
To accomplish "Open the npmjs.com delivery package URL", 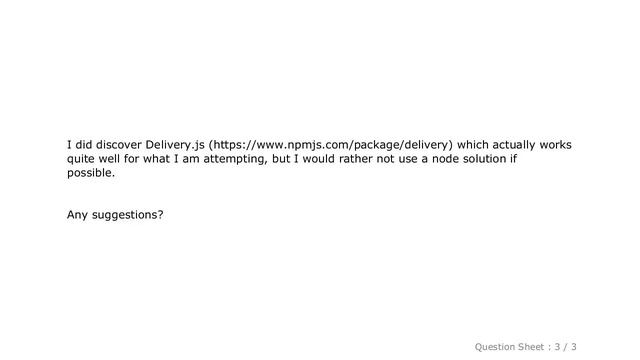I will 331,145.
